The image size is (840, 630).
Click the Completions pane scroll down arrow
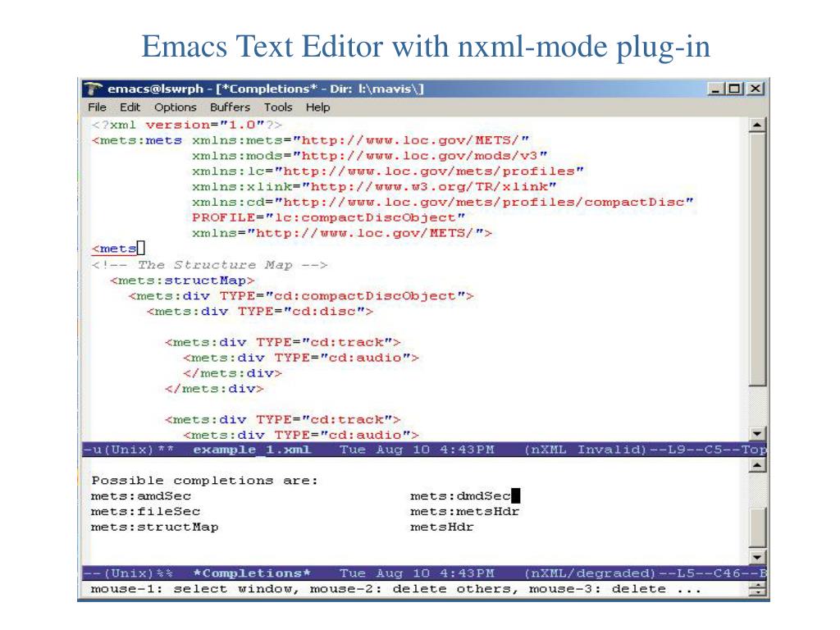(x=757, y=557)
